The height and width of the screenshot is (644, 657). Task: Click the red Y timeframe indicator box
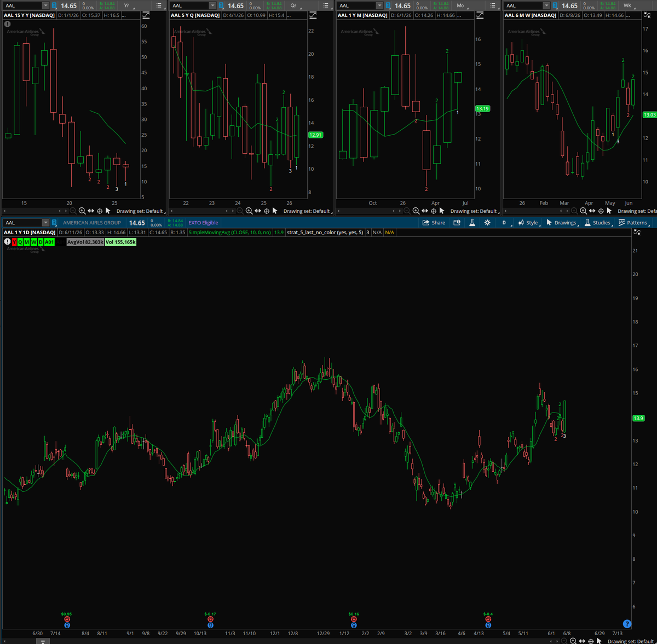pos(14,242)
